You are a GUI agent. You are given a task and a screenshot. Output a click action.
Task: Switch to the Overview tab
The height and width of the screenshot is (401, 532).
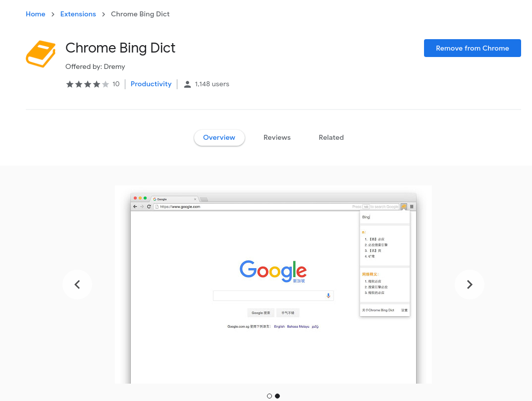click(x=219, y=137)
